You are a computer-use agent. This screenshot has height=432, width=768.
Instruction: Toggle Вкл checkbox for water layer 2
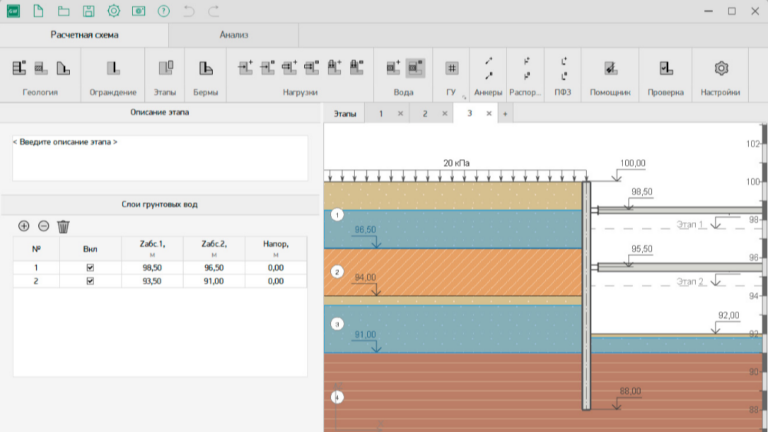(90, 281)
